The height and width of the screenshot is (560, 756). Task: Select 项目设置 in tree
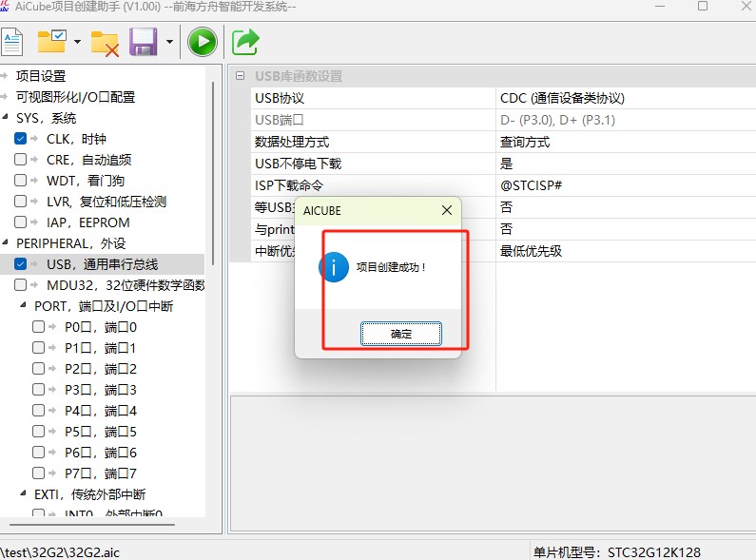(x=41, y=76)
